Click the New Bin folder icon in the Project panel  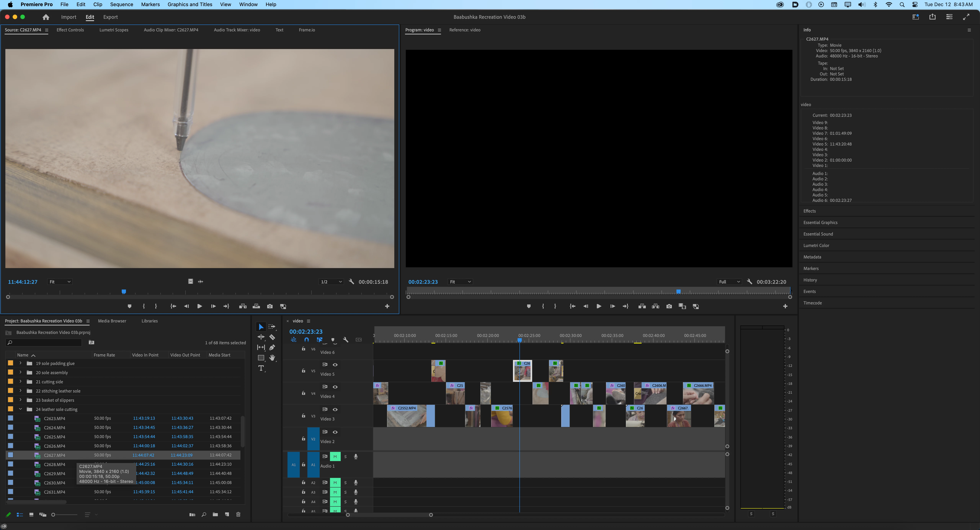pyautogui.click(x=215, y=514)
